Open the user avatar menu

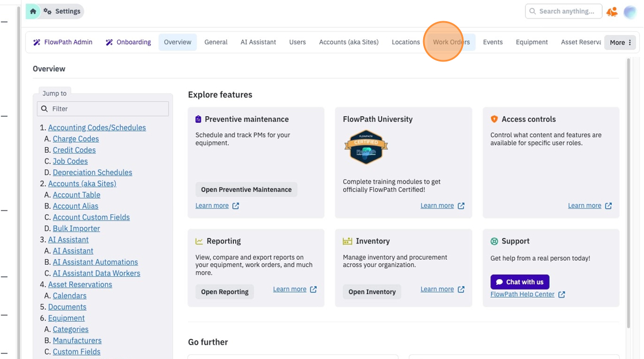(630, 12)
